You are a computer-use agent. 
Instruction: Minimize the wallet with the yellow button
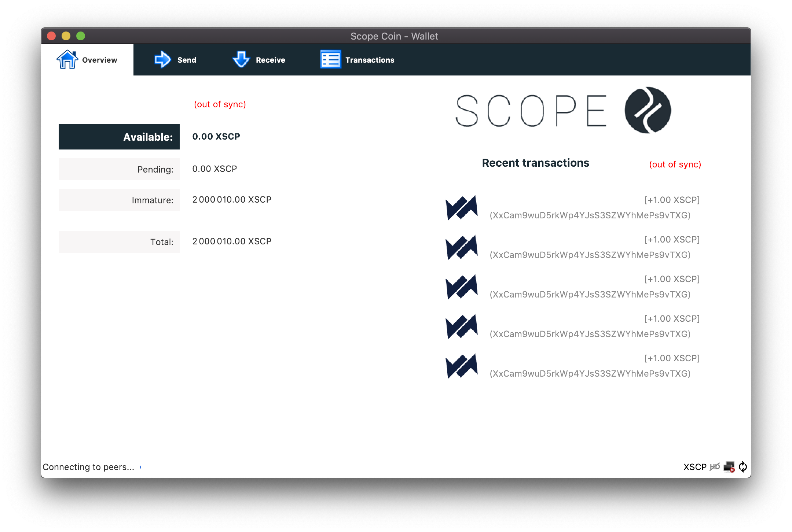(x=66, y=36)
